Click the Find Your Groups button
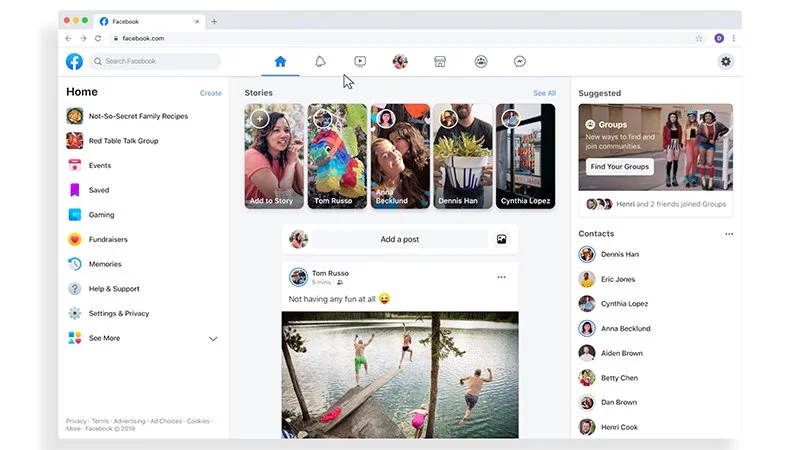The width and height of the screenshot is (800, 450). point(620,166)
